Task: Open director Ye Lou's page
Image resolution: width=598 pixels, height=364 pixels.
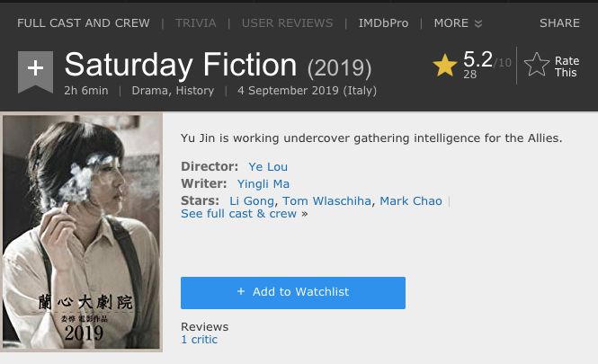Action: coord(268,166)
